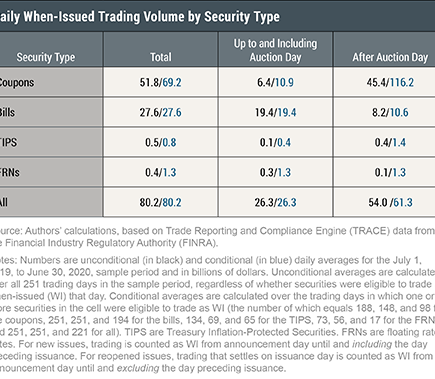Click FRNs total cell 0.4/1.3

pyautogui.click(x=161, y=172)
